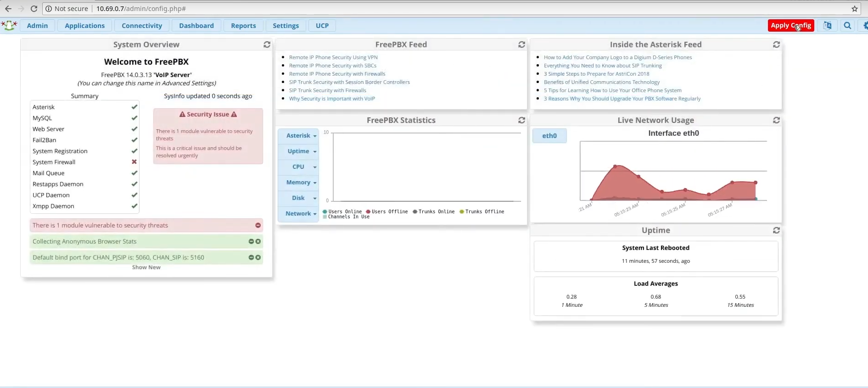Bookmark this page with star icon
868x388 pixels.
coord(854,9)
